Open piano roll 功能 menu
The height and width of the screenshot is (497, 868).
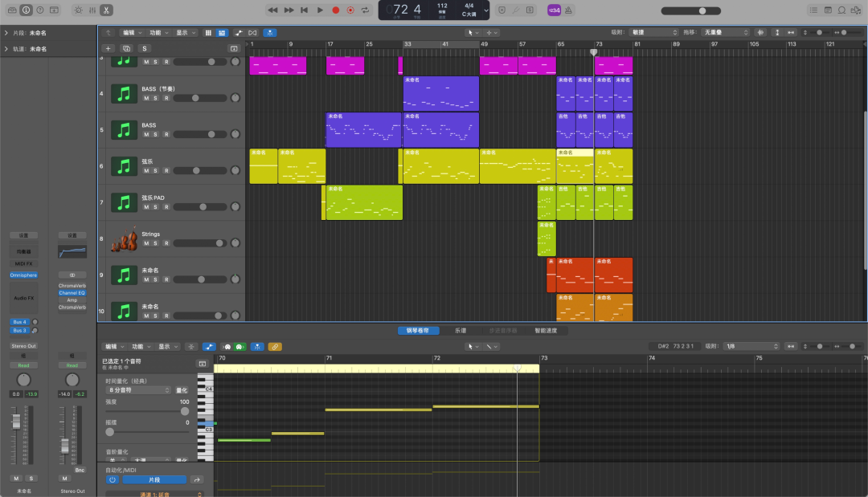tap(141, 347)
